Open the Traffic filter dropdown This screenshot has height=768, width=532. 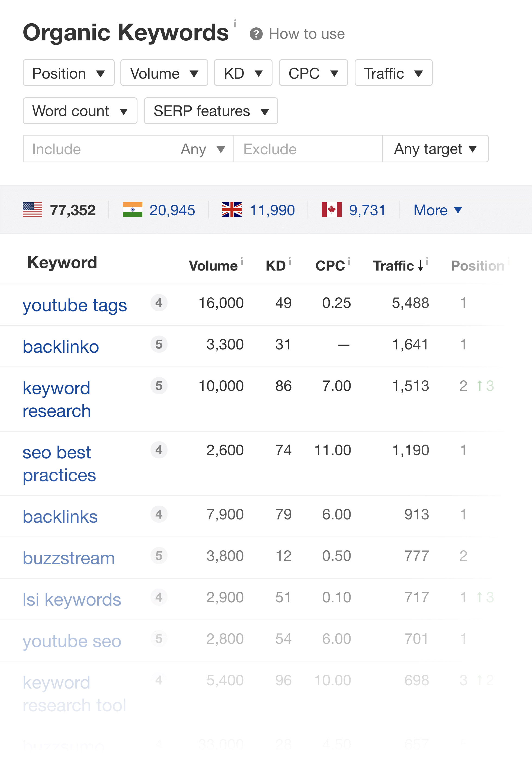[x=394, y=73]
